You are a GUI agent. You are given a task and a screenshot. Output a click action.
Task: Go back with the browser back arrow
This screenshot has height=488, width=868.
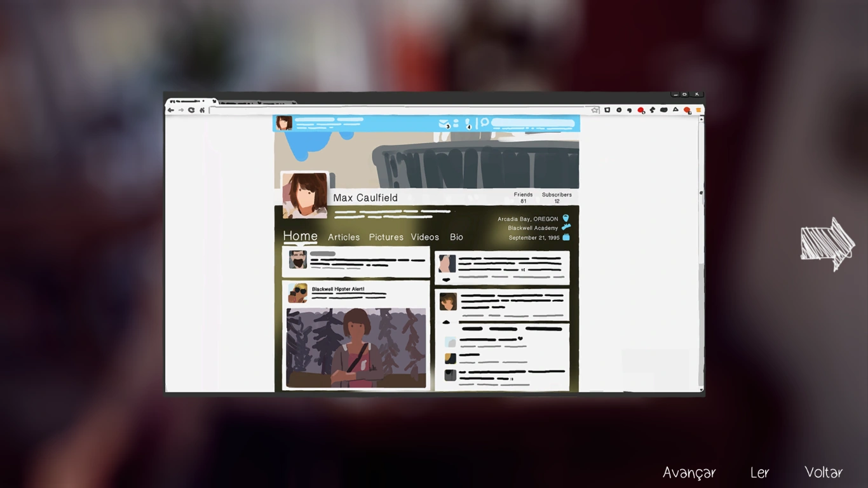click(x=170, y=111)
